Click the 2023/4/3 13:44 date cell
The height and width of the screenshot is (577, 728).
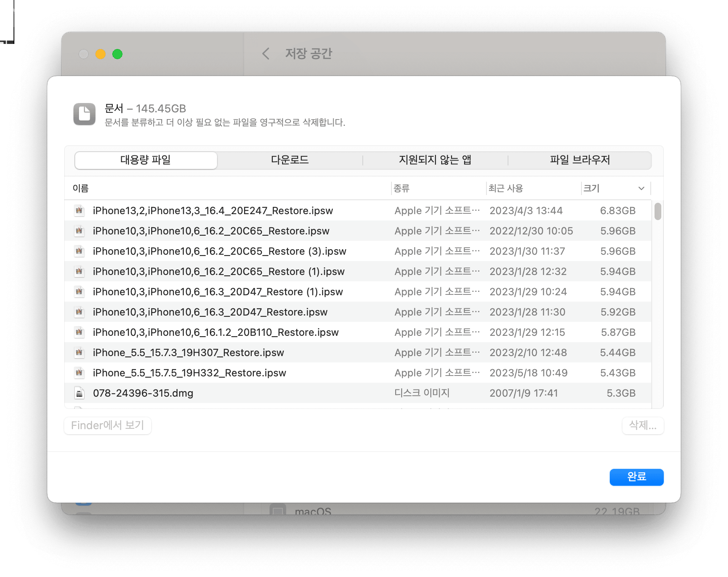(526, 210)
